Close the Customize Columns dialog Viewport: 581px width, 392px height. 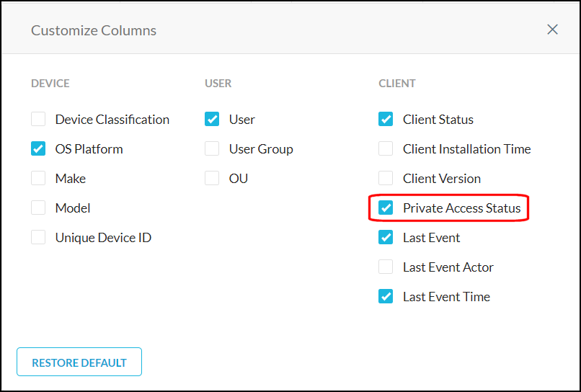click(552, 30)
